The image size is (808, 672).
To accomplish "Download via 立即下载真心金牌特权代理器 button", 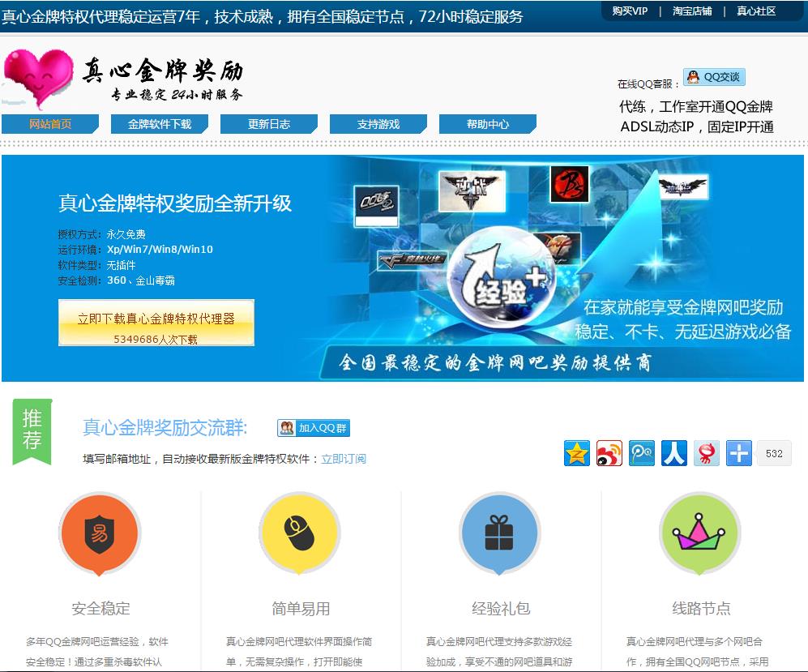I will pos(156,323).
